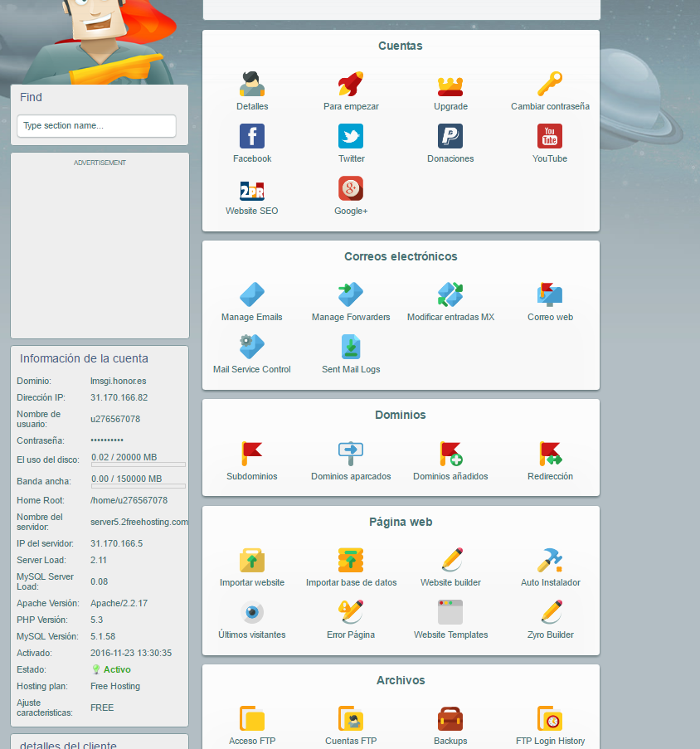The height and width of the screenshot is (749, 700).
Task: Open Modificar entradas MX icon
Action: 450,295
